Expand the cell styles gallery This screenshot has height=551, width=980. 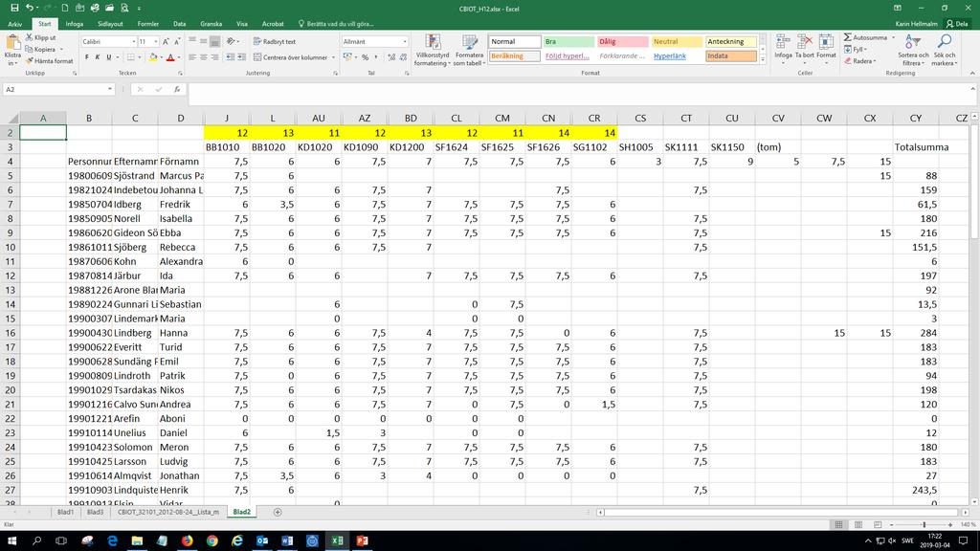click(763, 60)
